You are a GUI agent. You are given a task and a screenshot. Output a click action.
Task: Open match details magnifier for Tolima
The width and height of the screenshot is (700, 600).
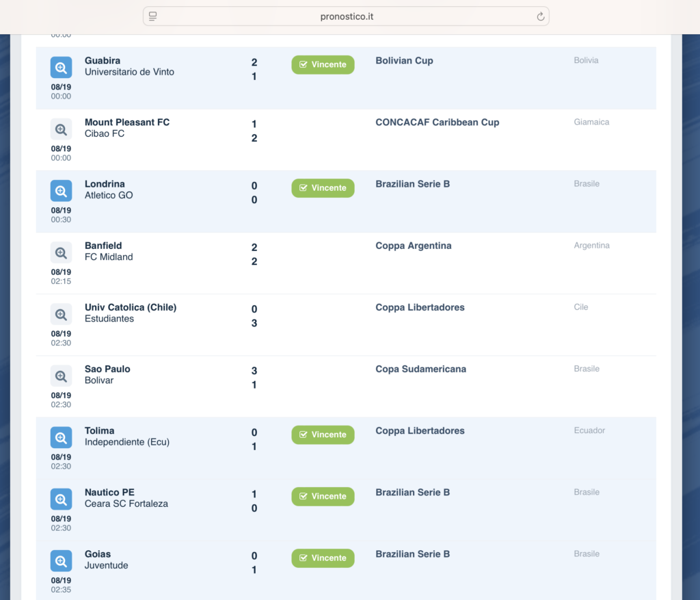coord(61,437)
